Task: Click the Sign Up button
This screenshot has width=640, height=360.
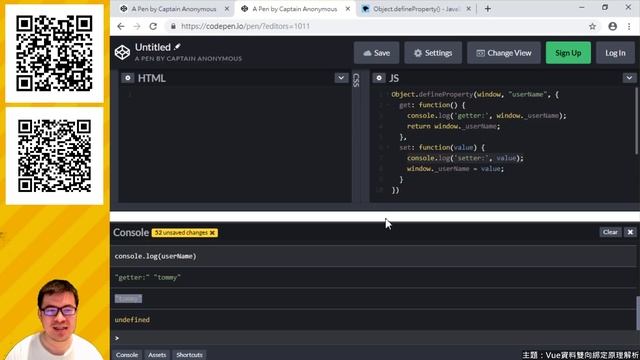Action: 568,53
